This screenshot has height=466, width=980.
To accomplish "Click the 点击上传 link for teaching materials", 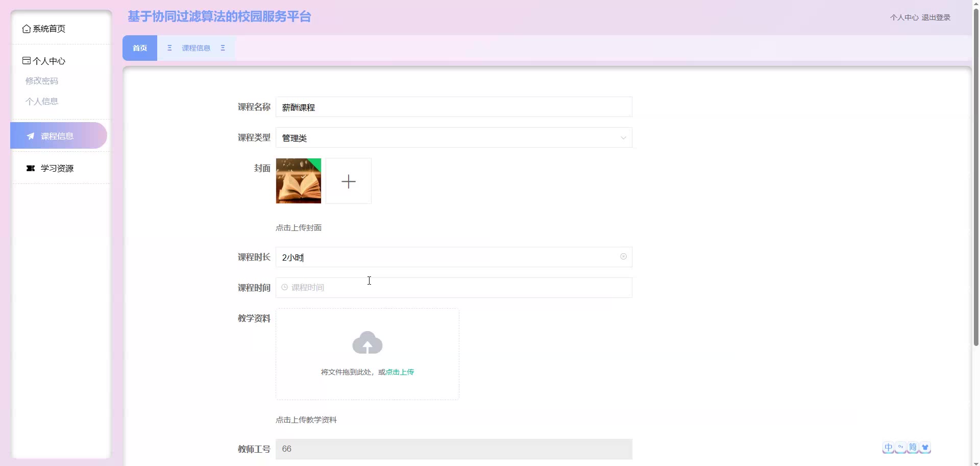I will click(x=400, y=372).
